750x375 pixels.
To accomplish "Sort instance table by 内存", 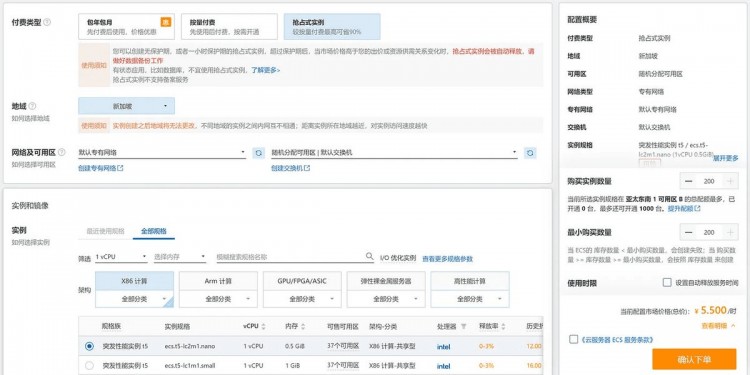I will click(303, 326).
